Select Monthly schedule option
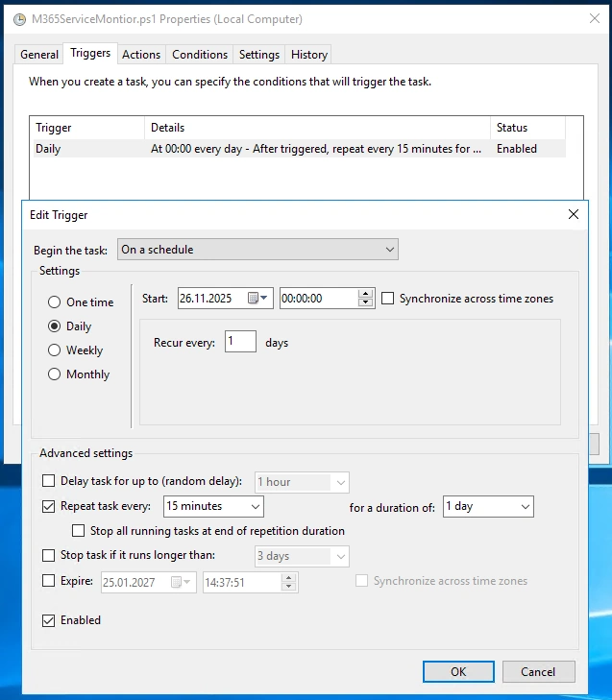 coord(55,374)
